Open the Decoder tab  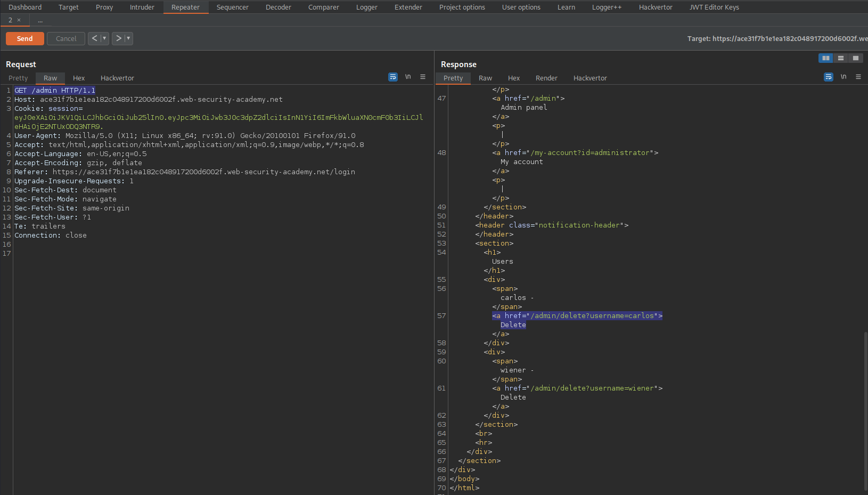279,7
